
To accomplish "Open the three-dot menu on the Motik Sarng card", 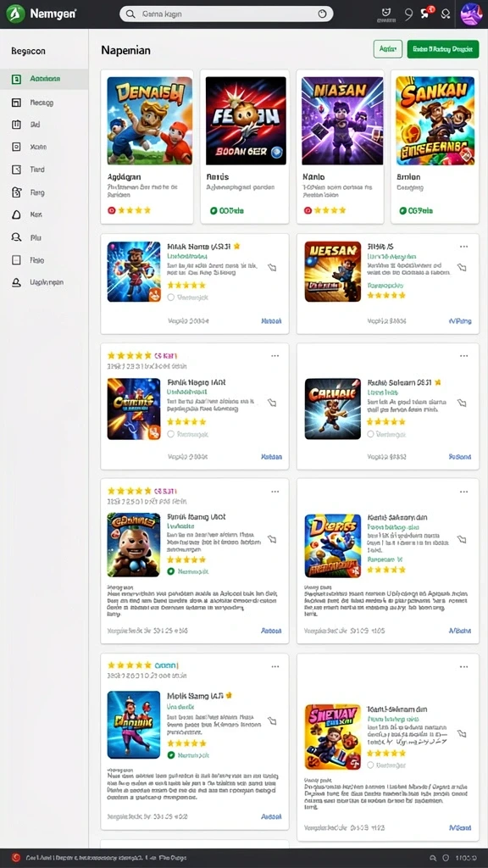I will (x=275, y=666).
